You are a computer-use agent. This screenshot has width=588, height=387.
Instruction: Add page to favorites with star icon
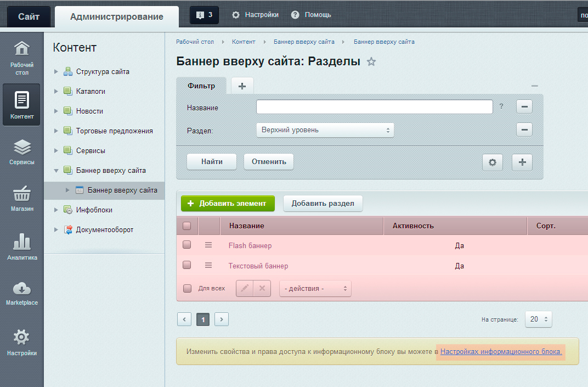point(371,61)
